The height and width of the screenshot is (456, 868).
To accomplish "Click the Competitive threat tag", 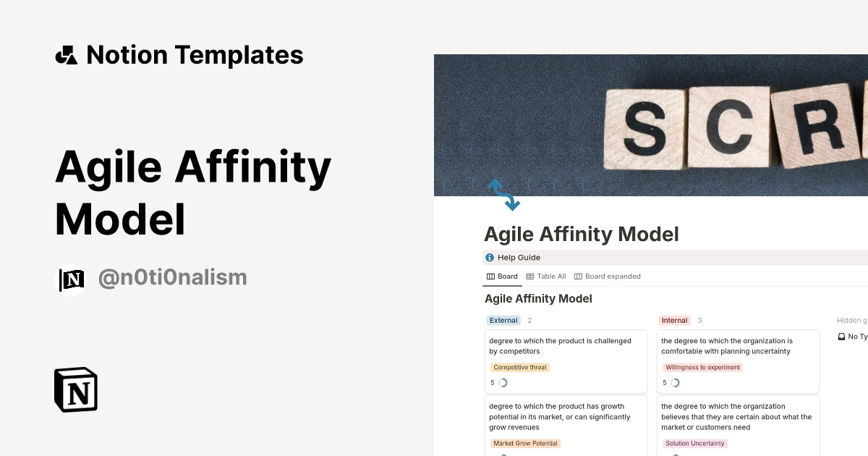I will pos(520,367).
